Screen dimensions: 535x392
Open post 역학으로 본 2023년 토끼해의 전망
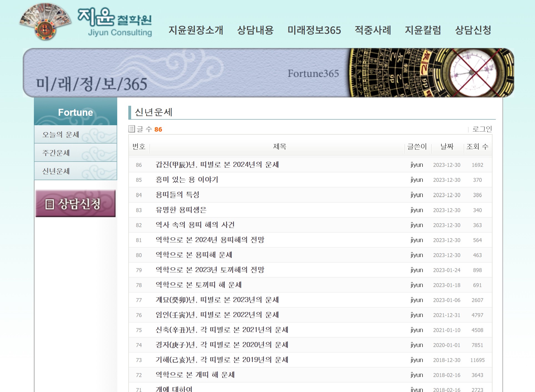coord(210,270)
